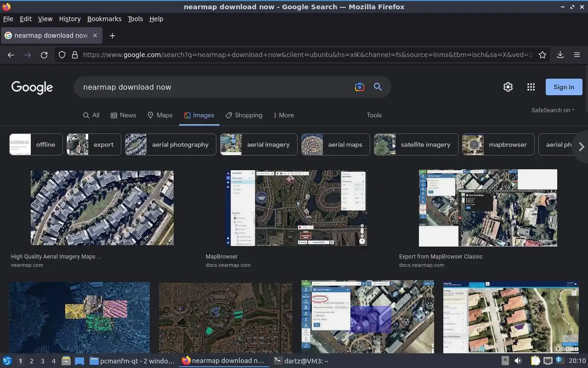
Task: Open the Firefox hamburger application menu
Action: coord(577,55)
